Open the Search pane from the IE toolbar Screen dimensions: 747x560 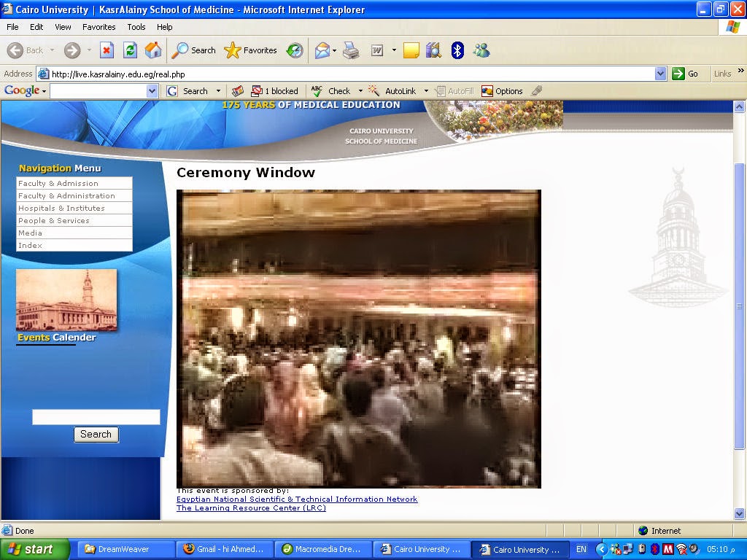click(194, 50)
